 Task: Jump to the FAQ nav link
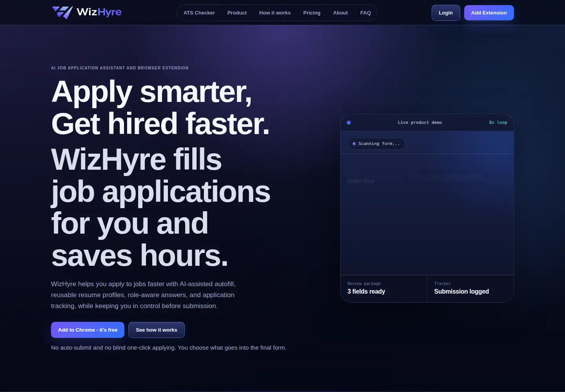[x=366, y=13]
